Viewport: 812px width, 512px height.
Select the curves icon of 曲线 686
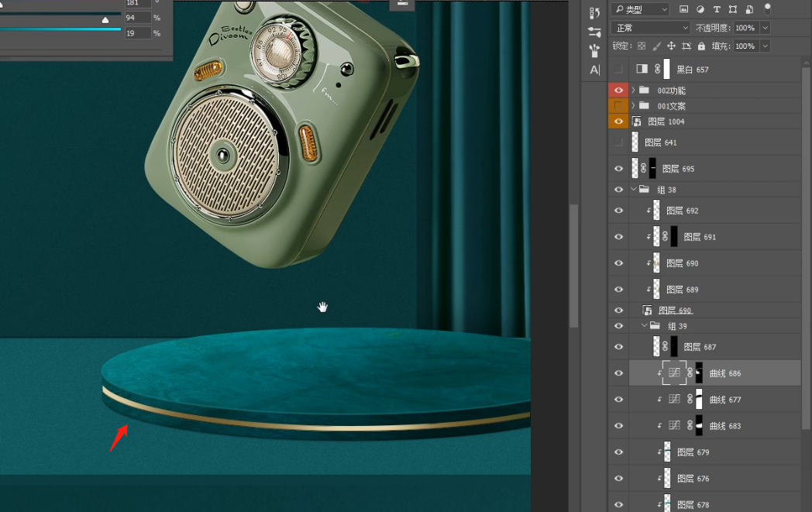pyautogui.click(x=674, y=373)
